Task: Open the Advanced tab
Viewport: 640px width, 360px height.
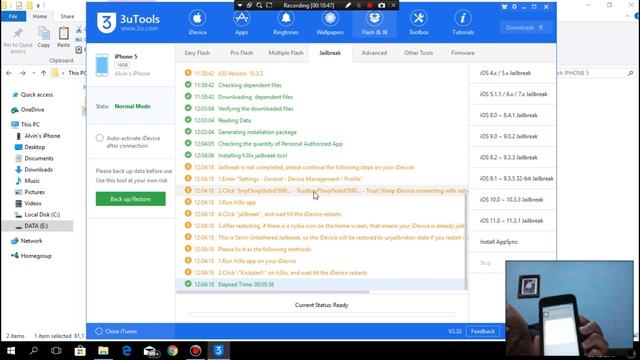Action: pyautogui.click(x=374, y=53)
